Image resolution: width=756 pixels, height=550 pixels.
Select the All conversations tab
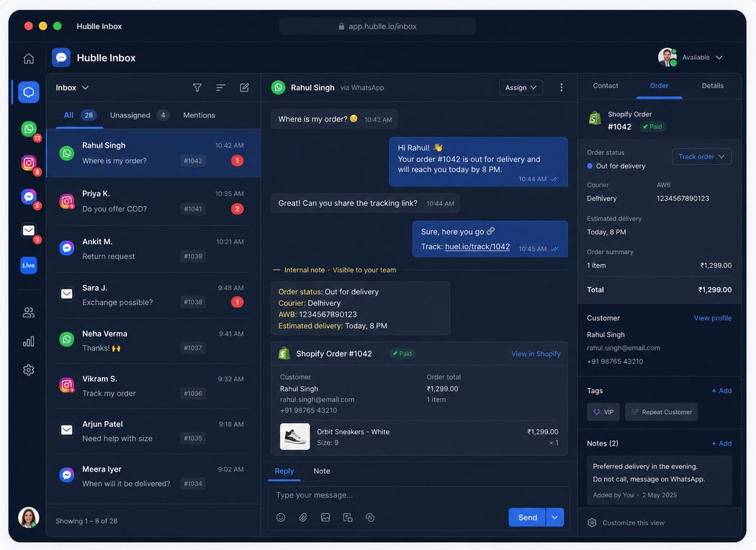click(79, 115)
